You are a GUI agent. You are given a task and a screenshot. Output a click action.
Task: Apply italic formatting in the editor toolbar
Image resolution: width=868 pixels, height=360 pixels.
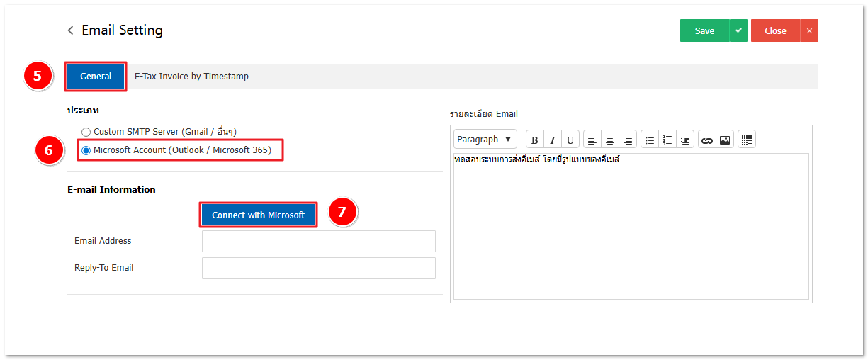[553, 140]
